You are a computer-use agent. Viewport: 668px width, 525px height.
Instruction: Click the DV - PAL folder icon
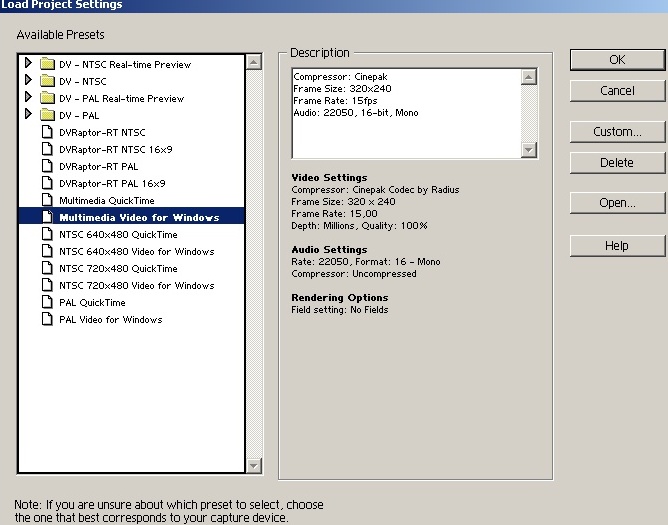tap(47, 115)
